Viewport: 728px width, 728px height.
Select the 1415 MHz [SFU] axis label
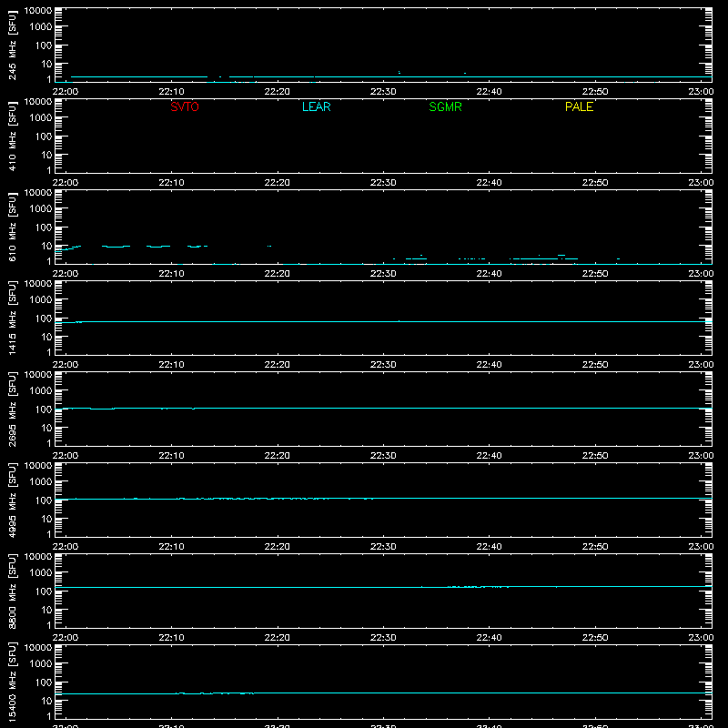point(12,318)
